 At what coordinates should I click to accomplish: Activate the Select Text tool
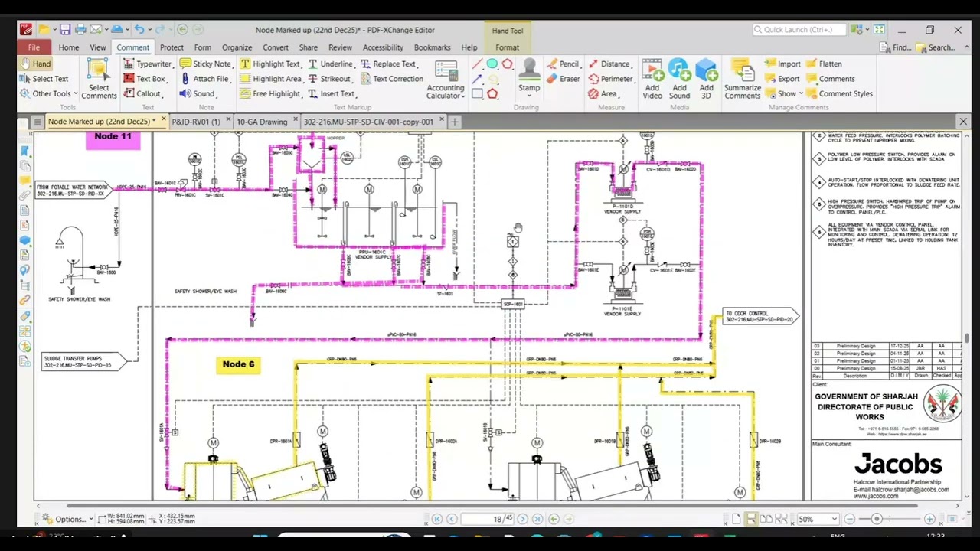click(x=44, y=79)
